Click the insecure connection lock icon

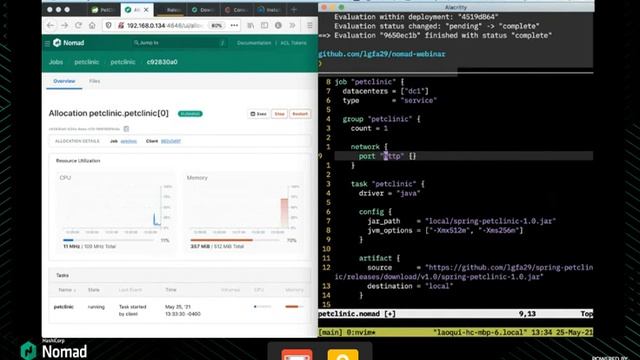[121, 25]
